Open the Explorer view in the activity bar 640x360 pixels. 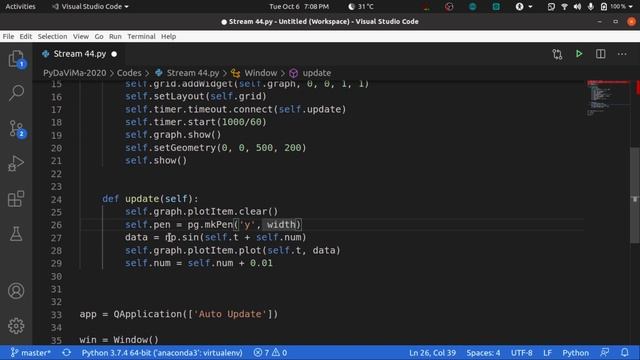16,59
